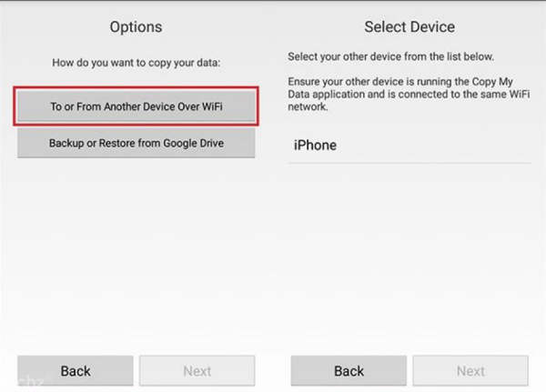This screenshot has width=546, height=392.
Task: Click "Select your other device from the list below" text
Action: point(390,56)
